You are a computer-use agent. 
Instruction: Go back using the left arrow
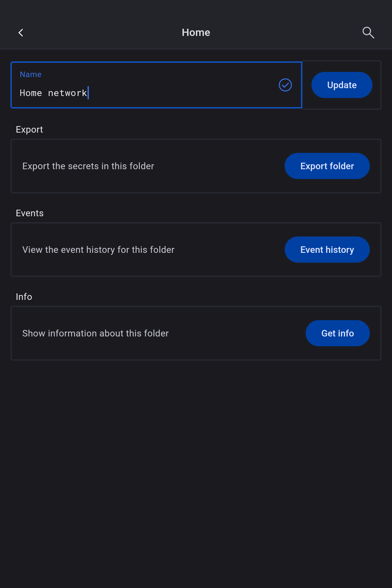21,33
